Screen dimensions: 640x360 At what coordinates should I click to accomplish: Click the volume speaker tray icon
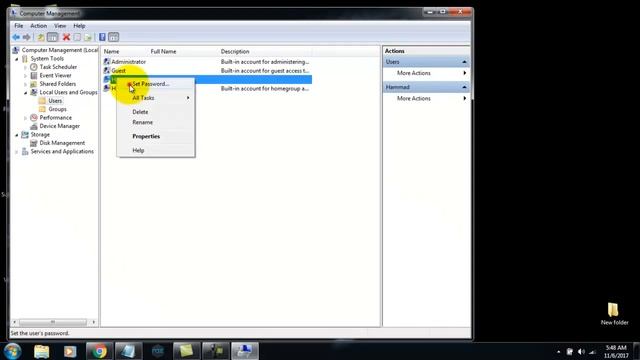coord(582,352)
